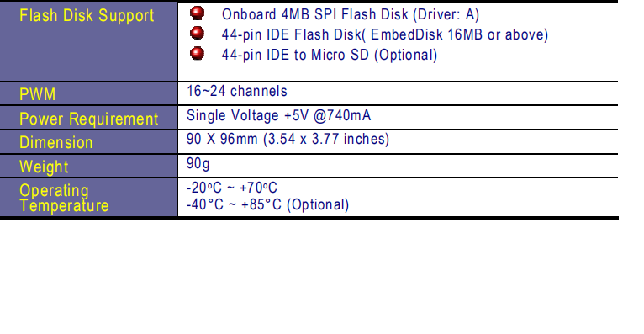Click the 16~24 channels value
Viewport: 644px width, 334px height.
[237, 91]
